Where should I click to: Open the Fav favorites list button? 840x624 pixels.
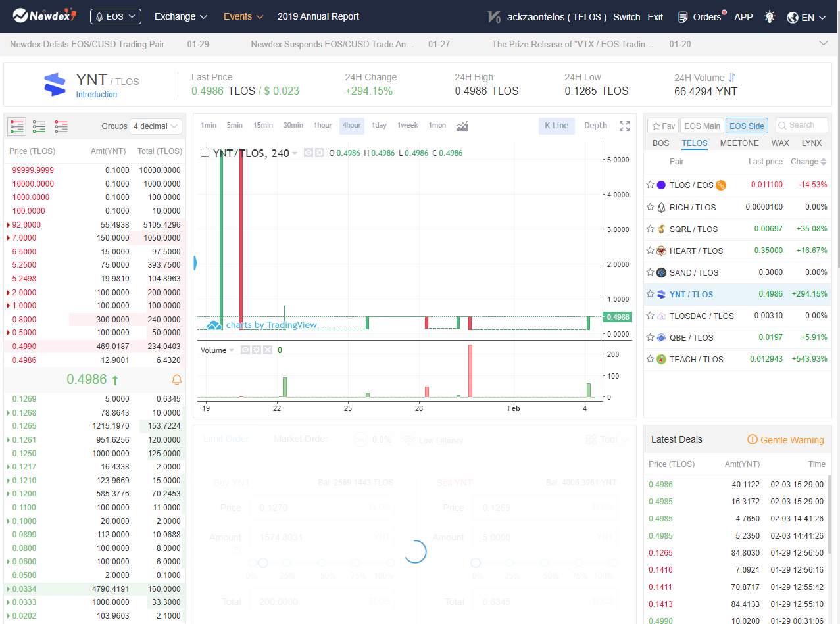(x=663, y=126)
